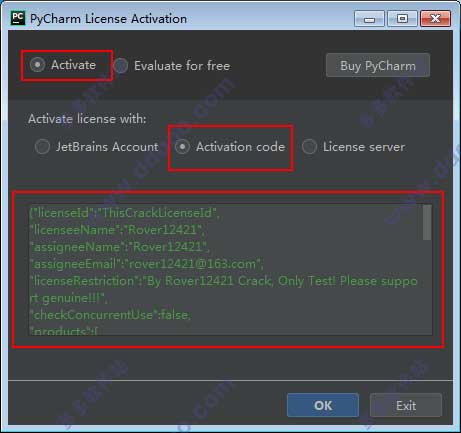Choose Evaluate for free option
Viewport: 461px width, 433px height.
[121, 66]
